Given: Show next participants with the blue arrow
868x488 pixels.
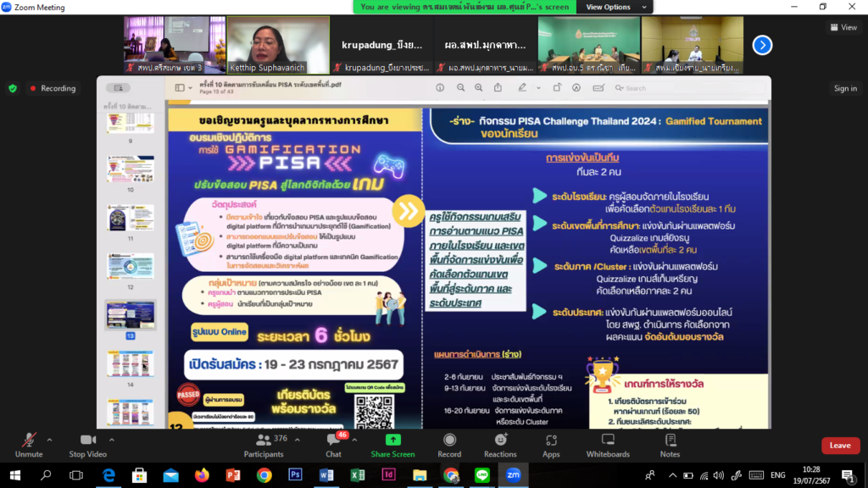Looking at the screenshot, I should (x=762, y=45).
